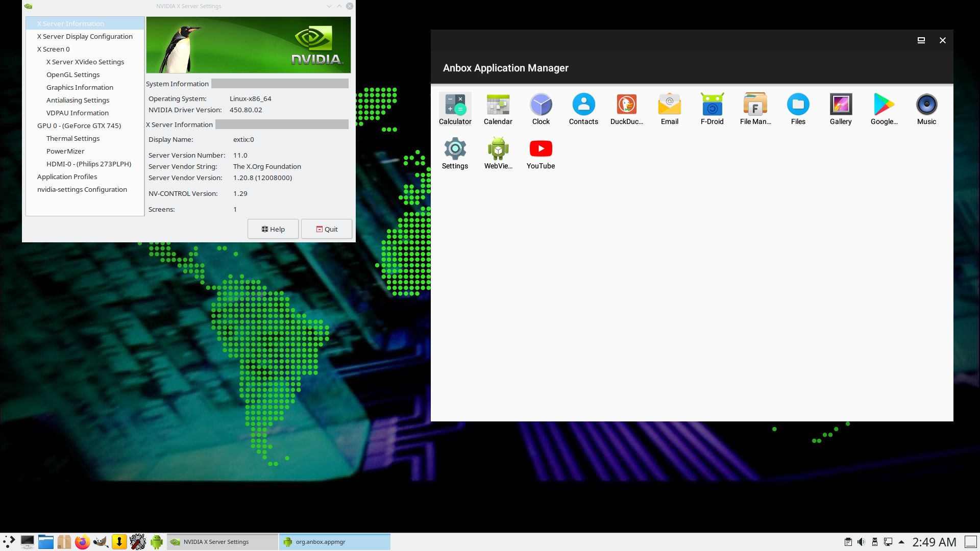Open the Clock app
This screenshot has width=980, height=551.
(x=541, y=109)
